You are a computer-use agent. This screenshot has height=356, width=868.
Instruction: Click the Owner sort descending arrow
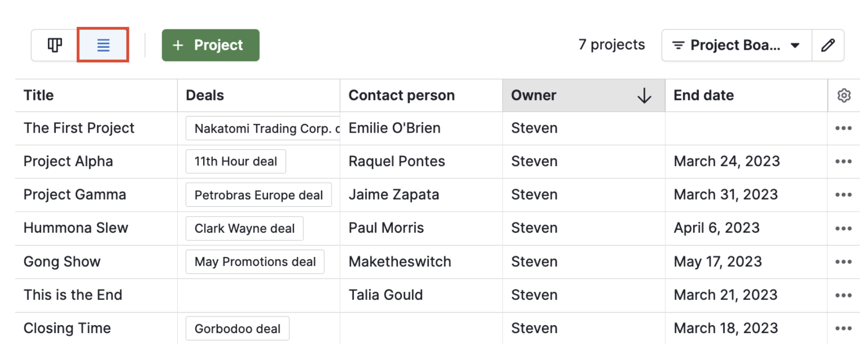point(644,96)
